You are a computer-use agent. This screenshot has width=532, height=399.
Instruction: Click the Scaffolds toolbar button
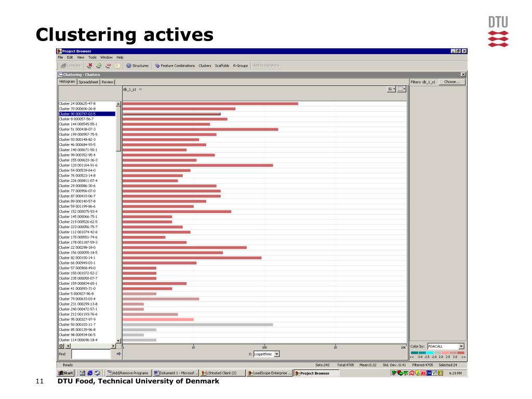pyautogui.click(x=222, y=65)
